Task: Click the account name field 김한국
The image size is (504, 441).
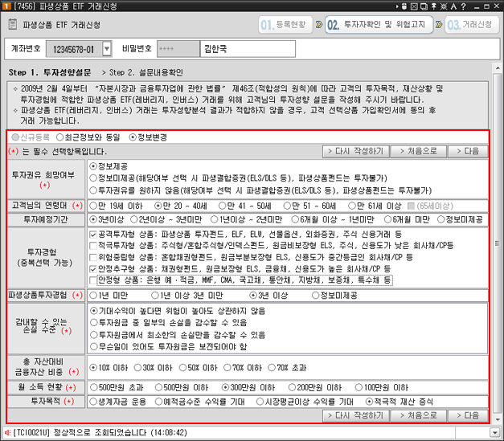Action: click(x=248, y=49)
